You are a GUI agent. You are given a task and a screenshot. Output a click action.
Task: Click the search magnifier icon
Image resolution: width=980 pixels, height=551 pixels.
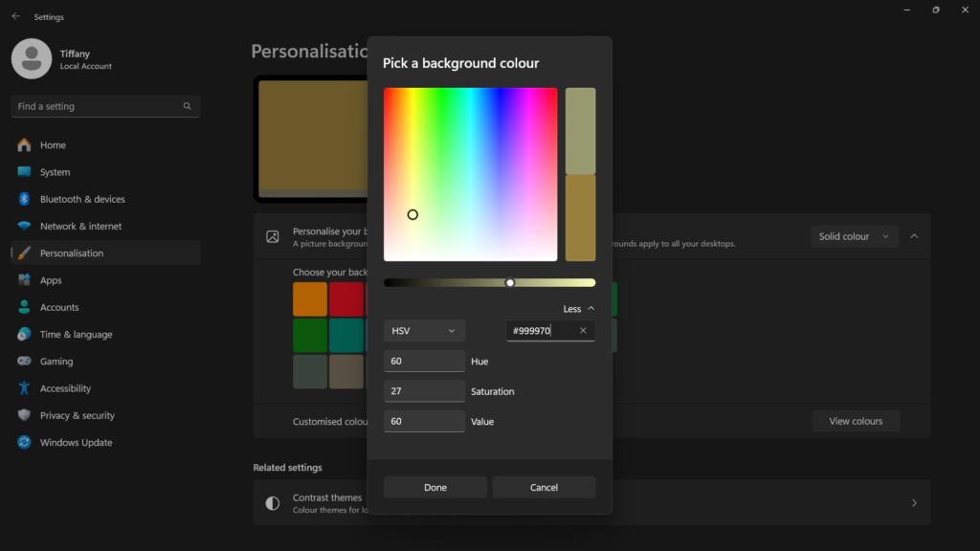pyautogui.click(x=188, y=106)
